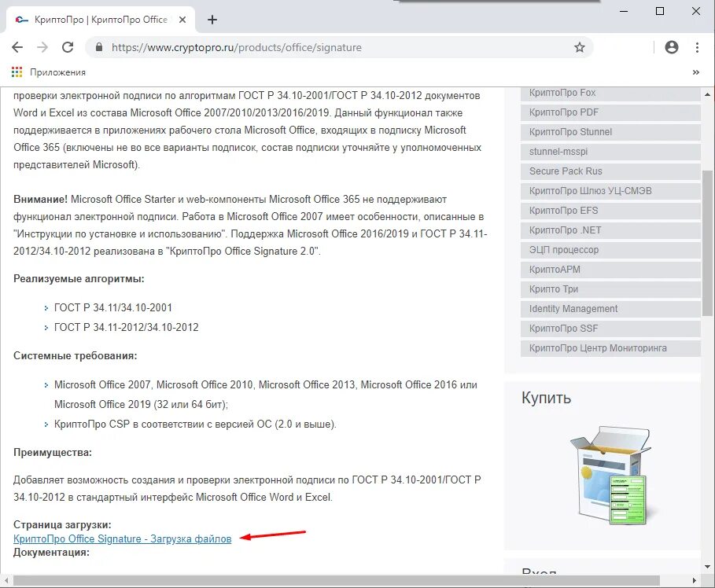Open the Apps grid icon in bookmarks bar
Viewport: 715px width, 588px height.
[17, 72]
